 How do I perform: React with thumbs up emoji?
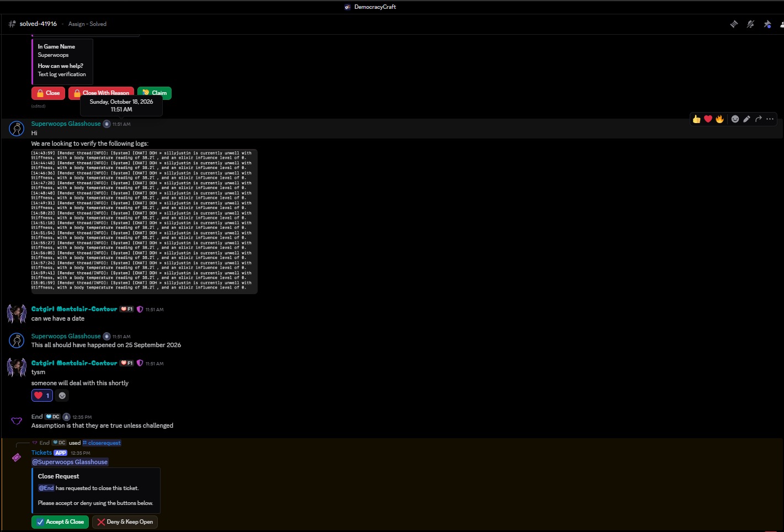(696, 119)
